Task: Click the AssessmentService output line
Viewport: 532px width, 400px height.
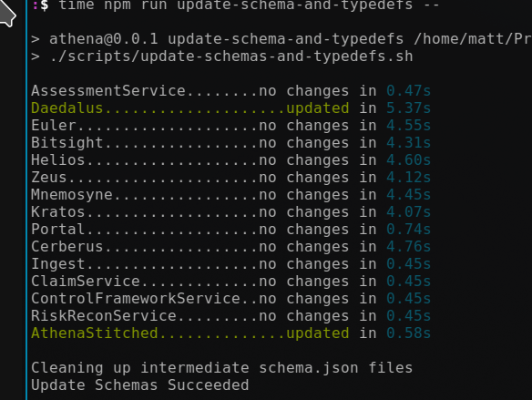Action: (x=230, y=91)
